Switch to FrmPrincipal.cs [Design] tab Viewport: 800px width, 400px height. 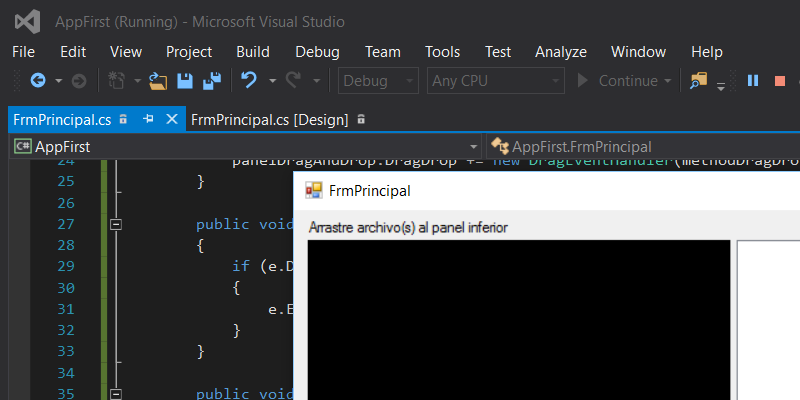tap(269, 119)
